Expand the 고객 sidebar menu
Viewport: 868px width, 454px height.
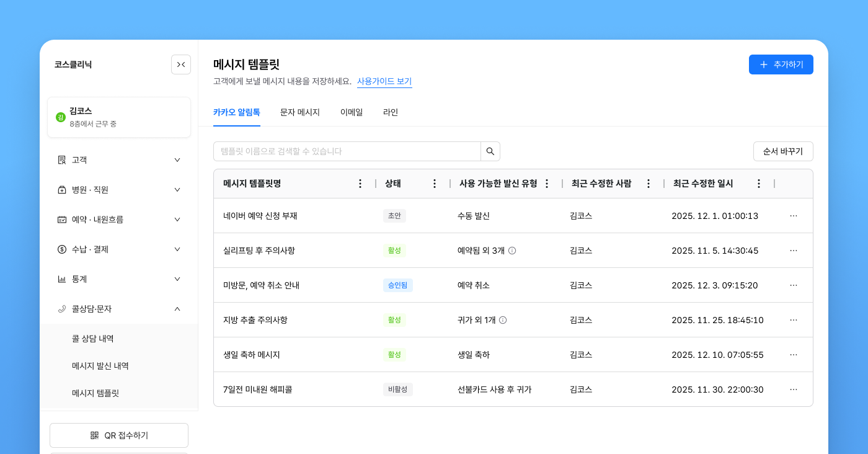(x=119, y=160)
